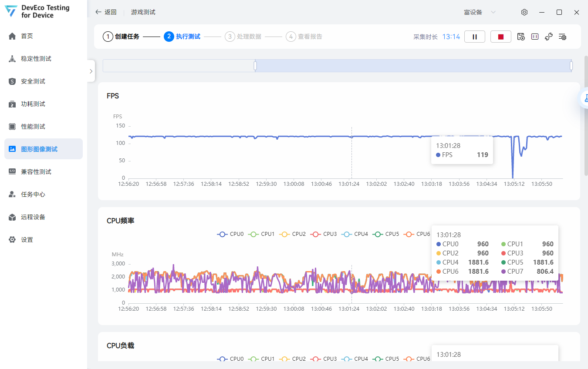The width and height of the screenshot is (588, 369).
Task: Toggle CPU1 series in CPU频率 legend
Action: tap(261, 234)
